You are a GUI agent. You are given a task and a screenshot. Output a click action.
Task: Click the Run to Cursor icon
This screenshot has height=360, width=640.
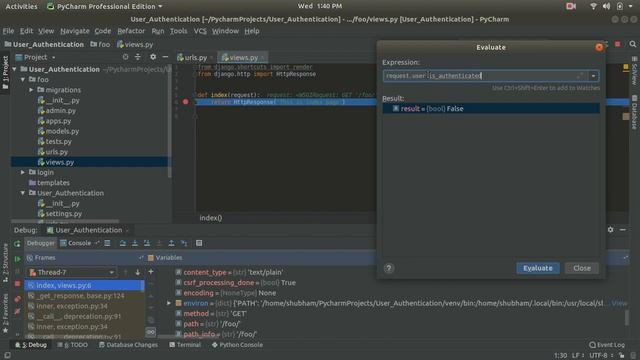[184, 243]
